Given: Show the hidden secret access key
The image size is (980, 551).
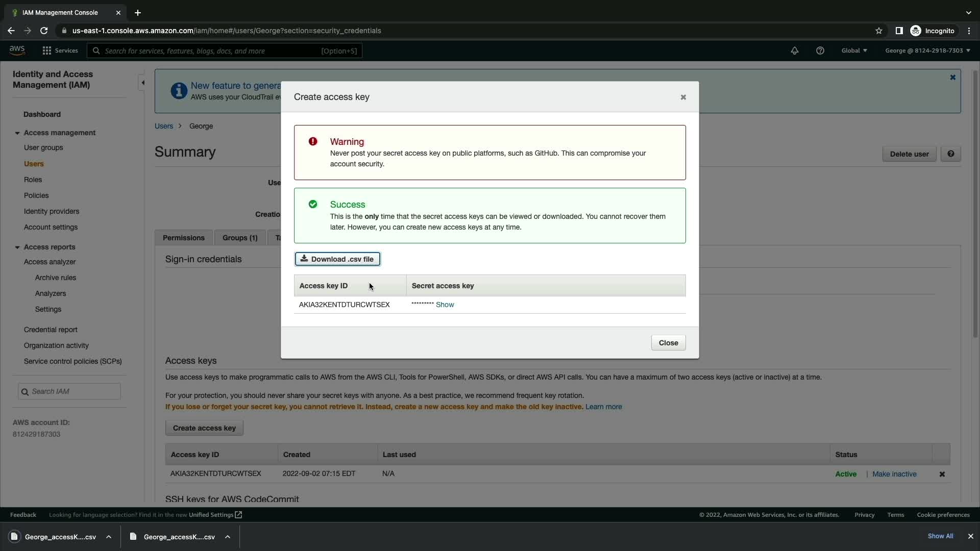Looking at the screenshot, I should pyautogui.click(x=445, y=305).
